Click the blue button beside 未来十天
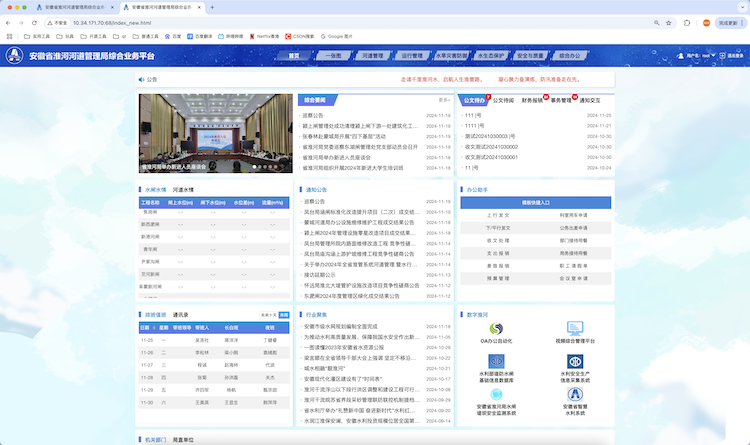Viewport: 750px width, 445px height. (284, 315)
